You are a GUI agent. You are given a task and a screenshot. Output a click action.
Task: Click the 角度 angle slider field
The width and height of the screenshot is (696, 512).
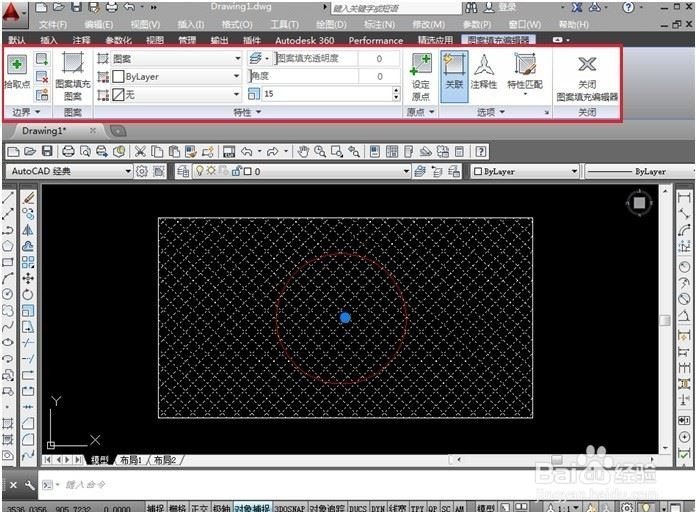303,76
